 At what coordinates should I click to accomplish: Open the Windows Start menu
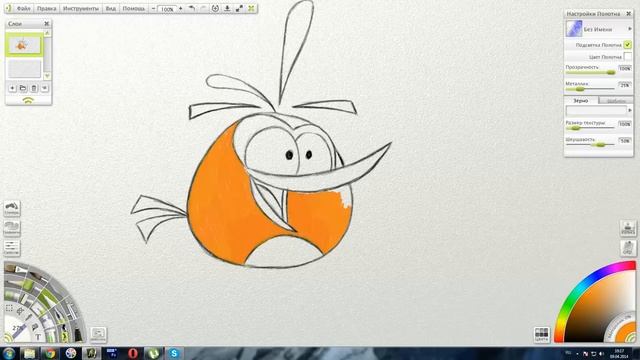pos(9,353)
